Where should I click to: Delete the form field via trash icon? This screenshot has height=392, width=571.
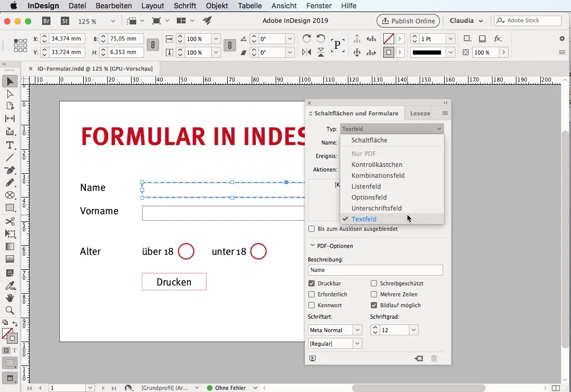(x=434, y=358)
